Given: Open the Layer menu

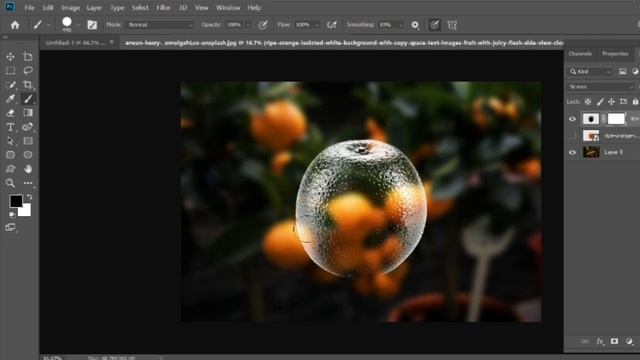Looking at the screenshot, I should 94,8.
